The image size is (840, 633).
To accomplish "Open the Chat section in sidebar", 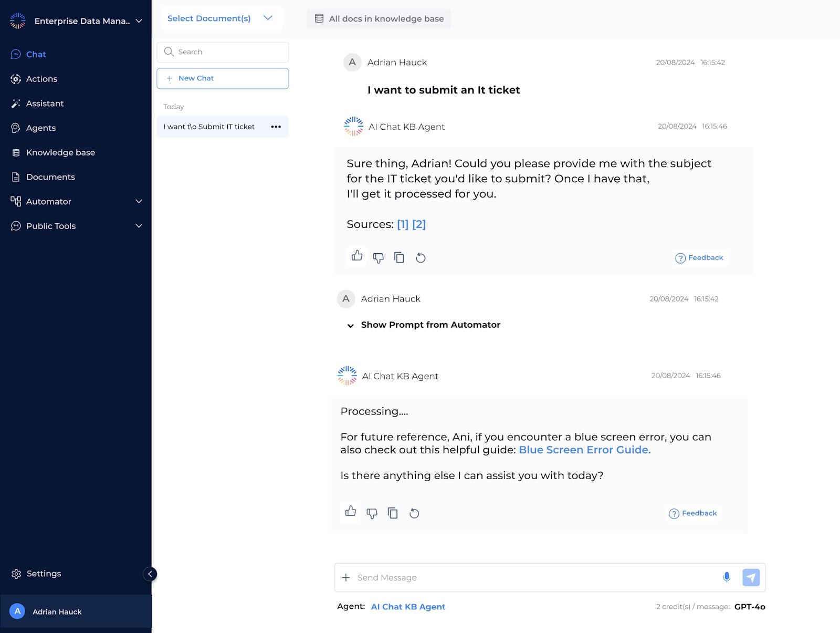I will 36,54.
